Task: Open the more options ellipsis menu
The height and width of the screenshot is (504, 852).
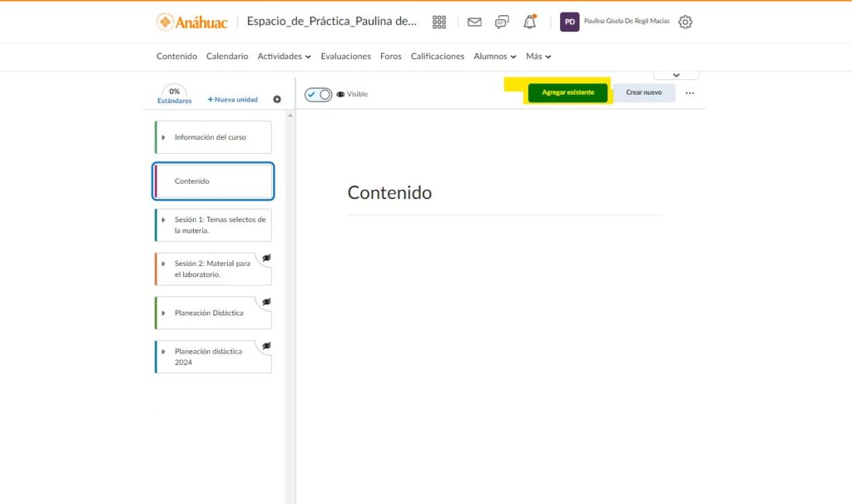Action: pos(690,93)
